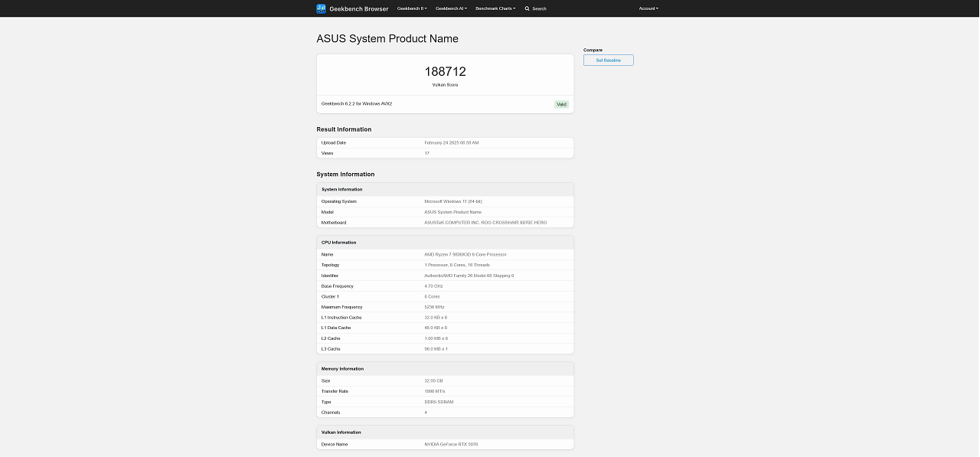Click 'Microsoft Windows 11 (64-bit)' value

(x=453, y=201)
